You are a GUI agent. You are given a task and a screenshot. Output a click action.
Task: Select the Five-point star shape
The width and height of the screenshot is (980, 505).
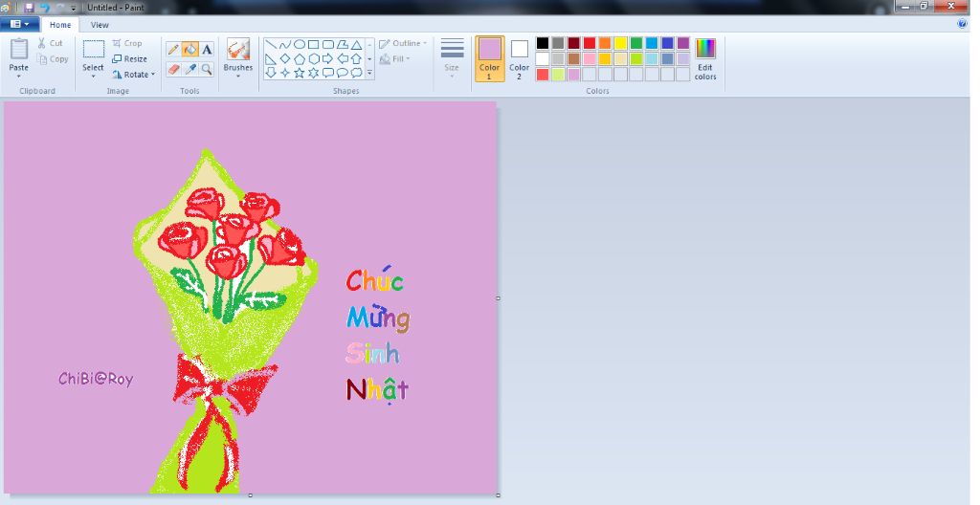click(300, 73)
